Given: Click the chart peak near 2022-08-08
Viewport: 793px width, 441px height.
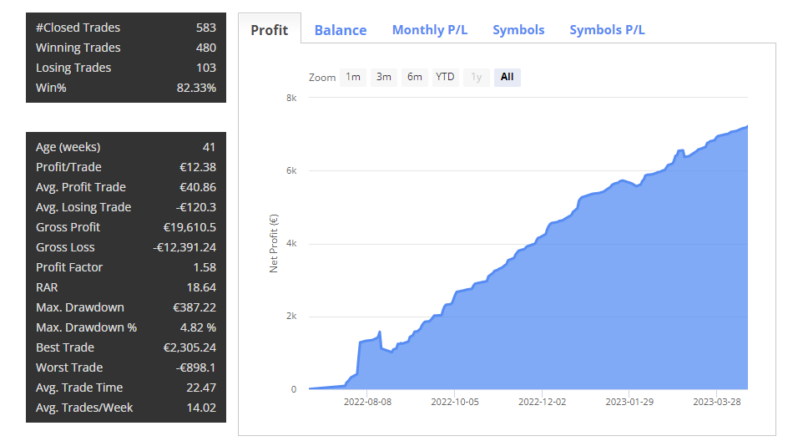Looking at the screenshot, I should (380, 332).
